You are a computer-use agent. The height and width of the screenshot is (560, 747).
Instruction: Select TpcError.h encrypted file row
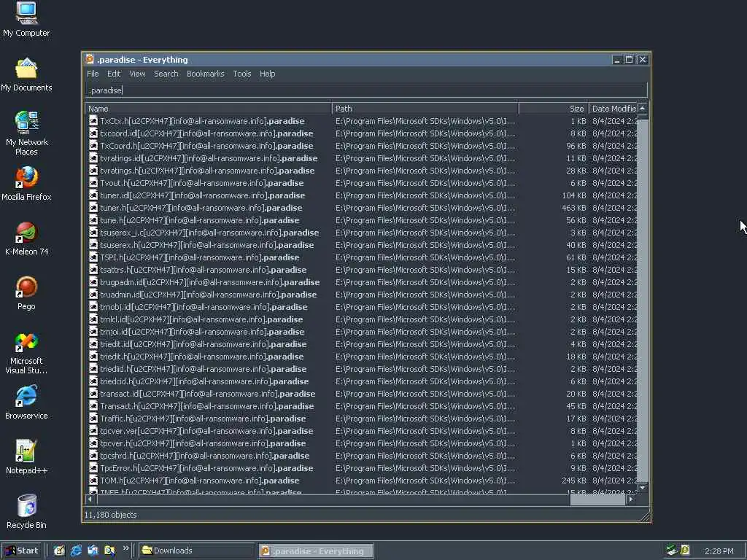pyautogui.click(x=362, y=467)
